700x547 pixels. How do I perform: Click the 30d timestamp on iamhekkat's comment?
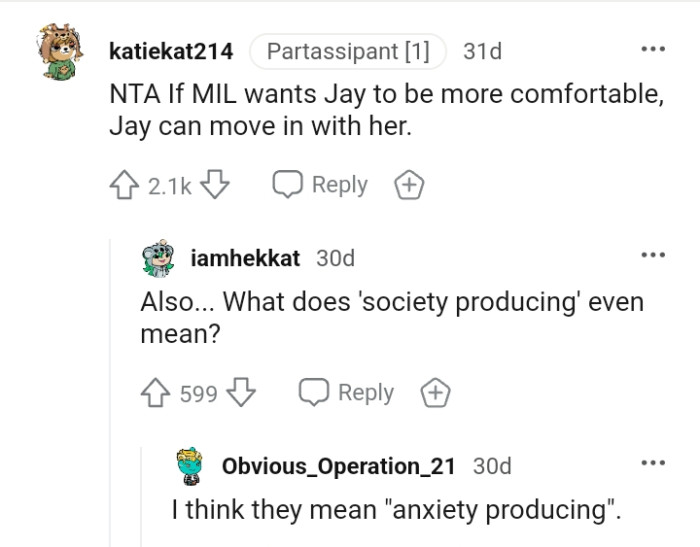(335, 258)
